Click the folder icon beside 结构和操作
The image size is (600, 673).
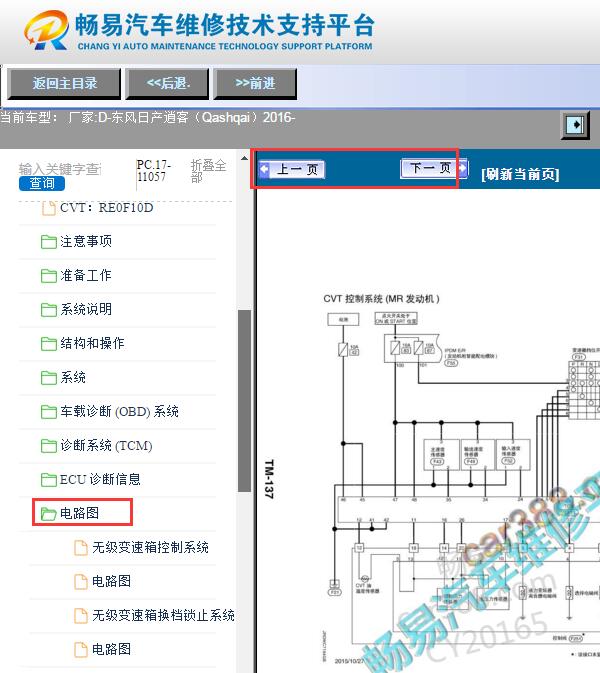coord(48,343)
